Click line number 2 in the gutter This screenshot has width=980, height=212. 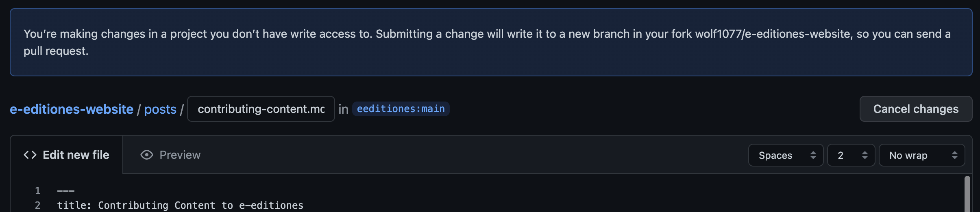pyautogui.click(x=38, y=206)
